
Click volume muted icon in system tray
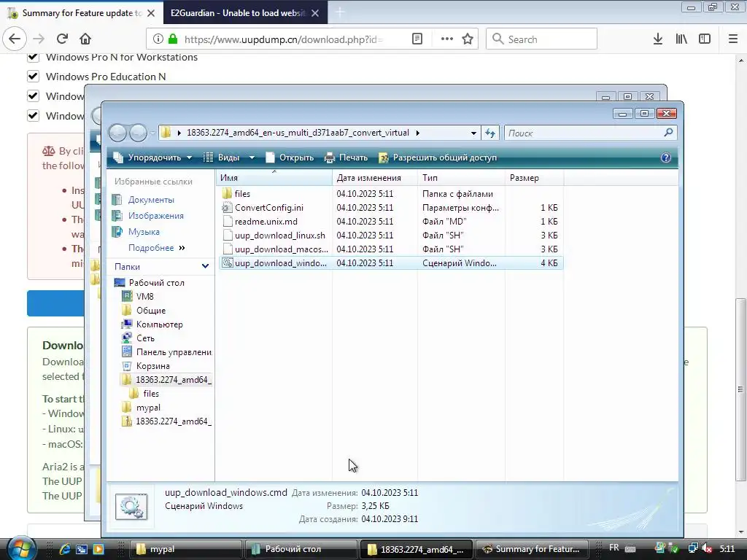pos(708,548)
